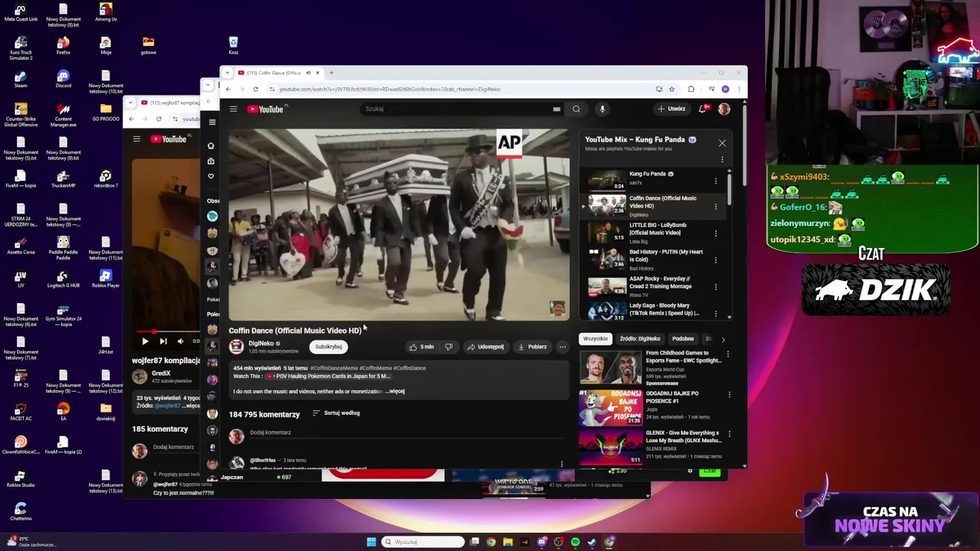The image size is (980, 551).
Task: Open the YouTube guide hamburger menu
Action: click(x=234, y=109)
